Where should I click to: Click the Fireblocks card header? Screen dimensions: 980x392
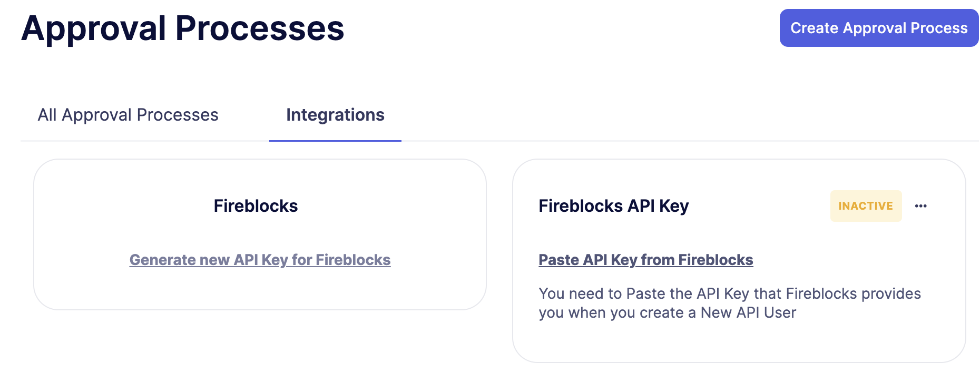(255, 206)
